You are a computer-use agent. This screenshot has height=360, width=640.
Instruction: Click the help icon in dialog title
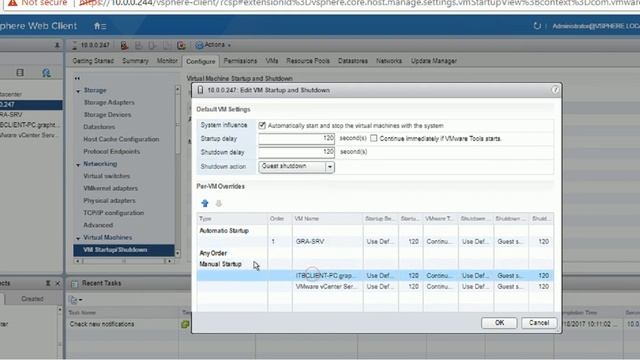pyautogui.click(x=555, y=90)
